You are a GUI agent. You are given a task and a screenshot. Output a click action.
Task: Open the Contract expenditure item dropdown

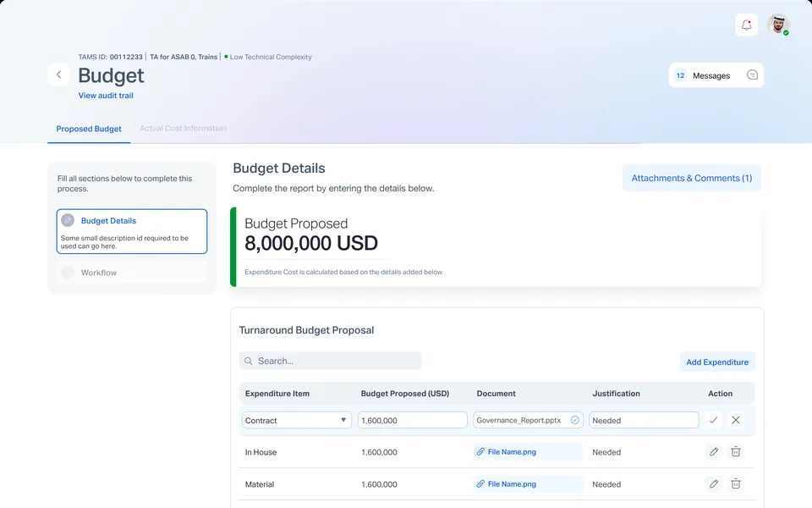pos(297,420)
